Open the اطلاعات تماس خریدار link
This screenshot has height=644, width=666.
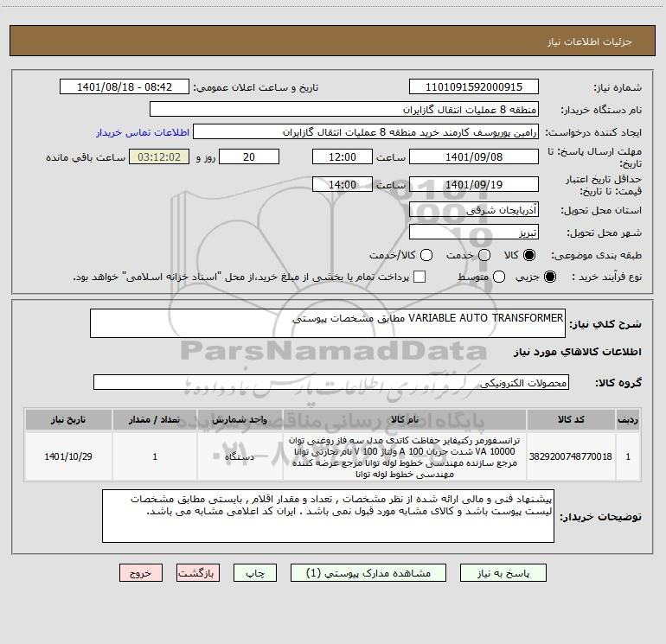(143, 132)
